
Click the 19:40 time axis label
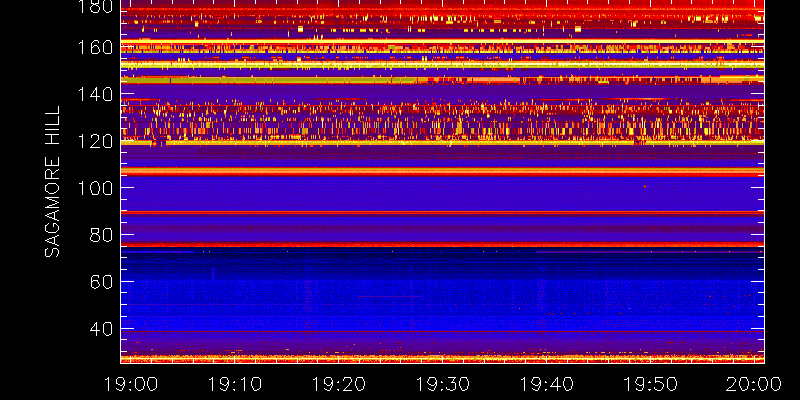coord(546,384)
